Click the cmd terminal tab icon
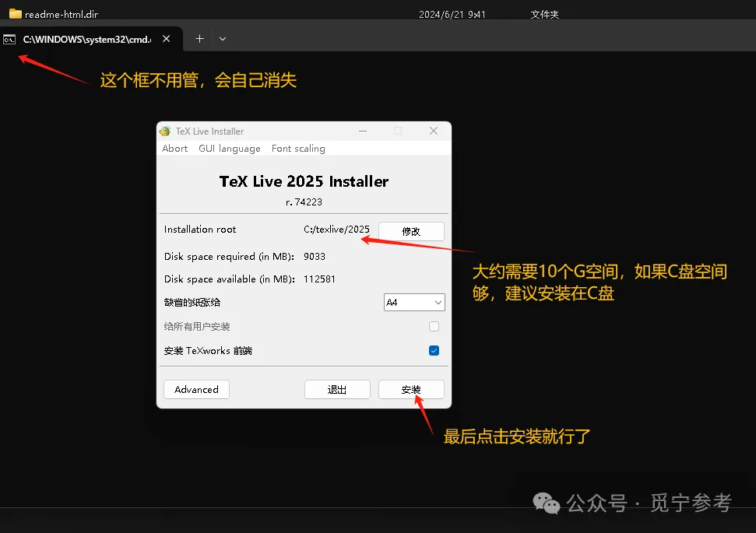 click(9, 40)
